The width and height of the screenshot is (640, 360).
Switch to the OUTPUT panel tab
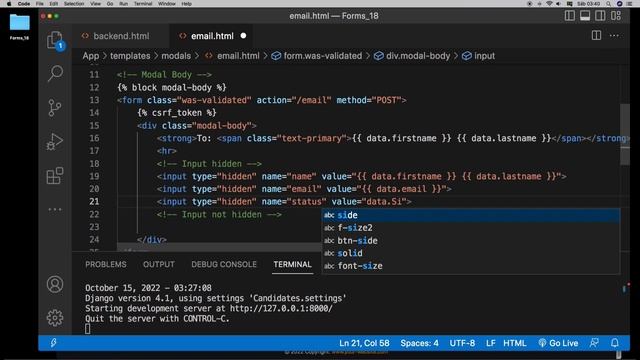(x=159, y=264)
